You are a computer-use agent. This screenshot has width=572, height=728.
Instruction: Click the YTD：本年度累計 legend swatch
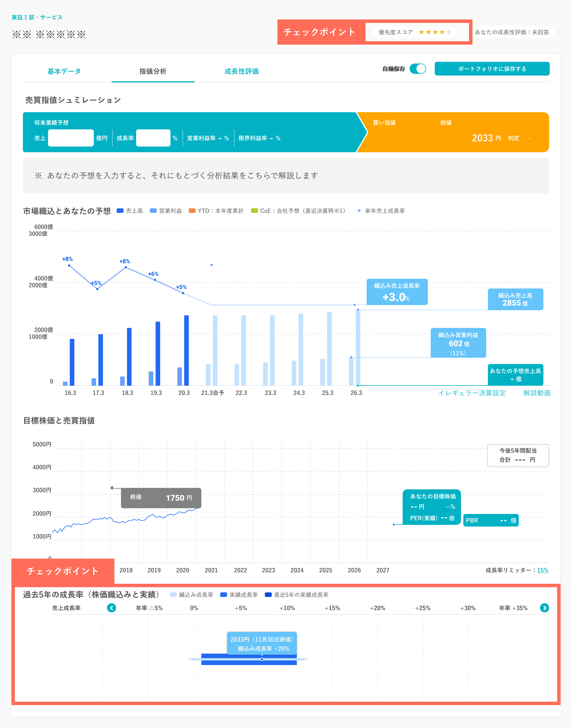point(192,211)
